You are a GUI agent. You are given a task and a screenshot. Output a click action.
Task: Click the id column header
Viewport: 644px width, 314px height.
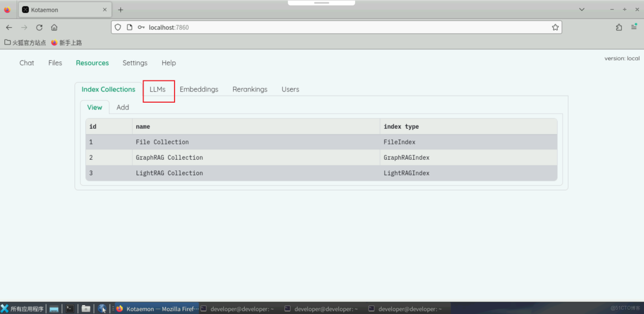(x=109, y=127)
